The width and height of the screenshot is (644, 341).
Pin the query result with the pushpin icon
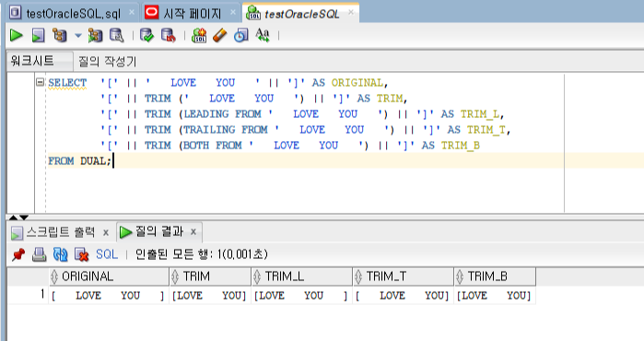tap(18, 254)
